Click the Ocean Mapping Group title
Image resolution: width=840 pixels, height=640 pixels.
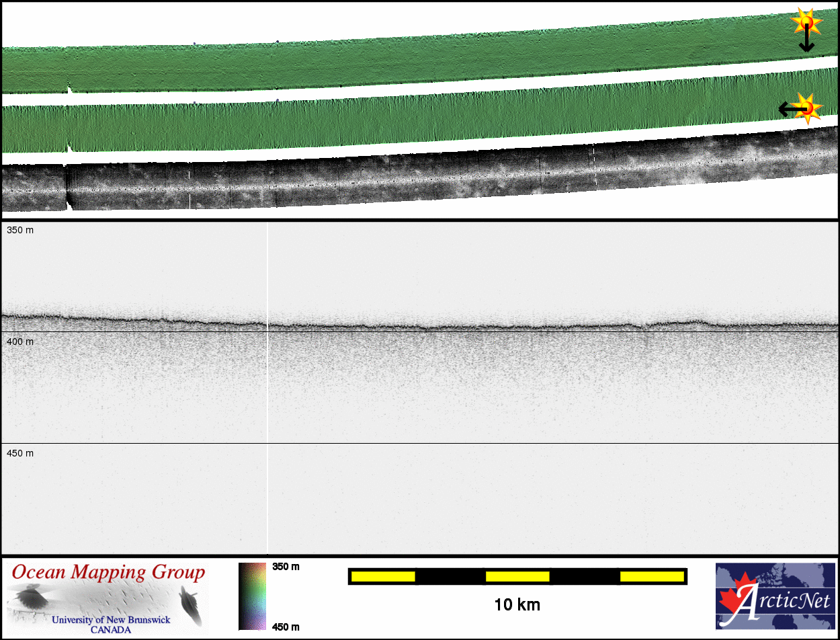click(108, 573)
